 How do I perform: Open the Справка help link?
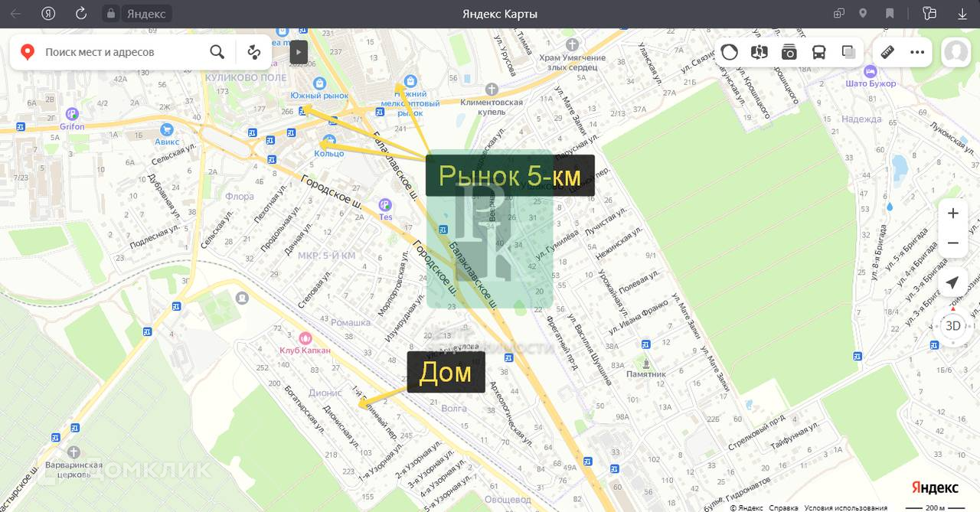[783, 507]
